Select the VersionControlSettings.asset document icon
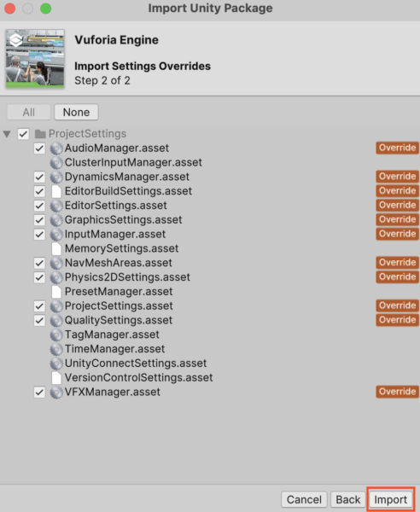This screenshot has width=420, height=512. click(x=56, y=378)
